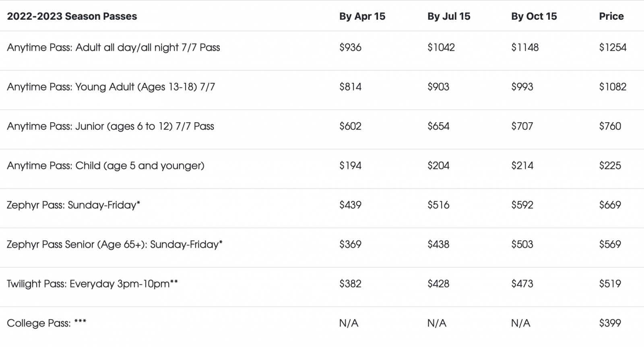Select the $707 Junior Oct 15 price

[x=522, y=126]
